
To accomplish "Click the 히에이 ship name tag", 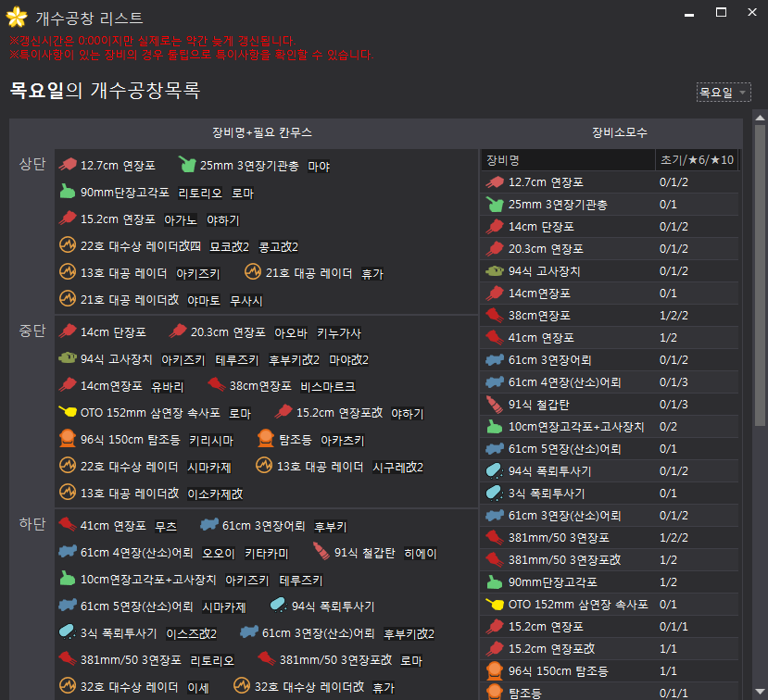I will 420,554.
